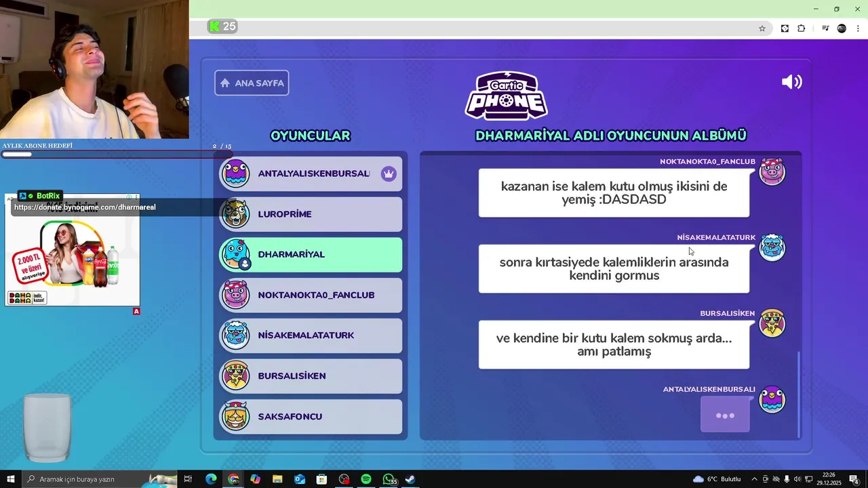The image size is (868, 488).
Task: Open Copilot from the taskbar
Action: [255, 479]
